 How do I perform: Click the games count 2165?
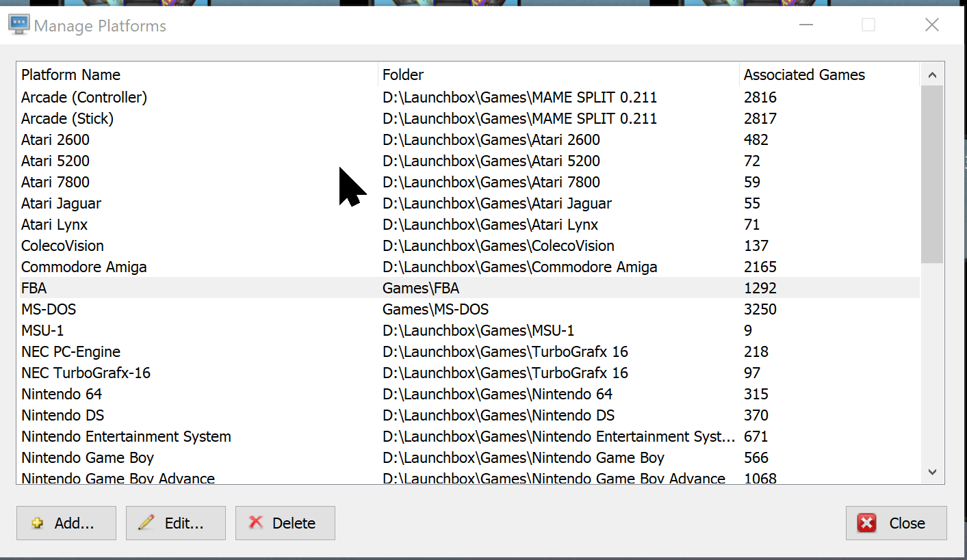coord(760,267)
